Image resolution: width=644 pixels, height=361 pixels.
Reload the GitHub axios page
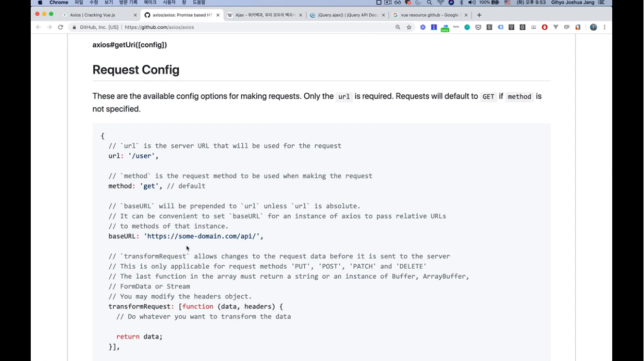pyautogui.click(x=60, y=27)
